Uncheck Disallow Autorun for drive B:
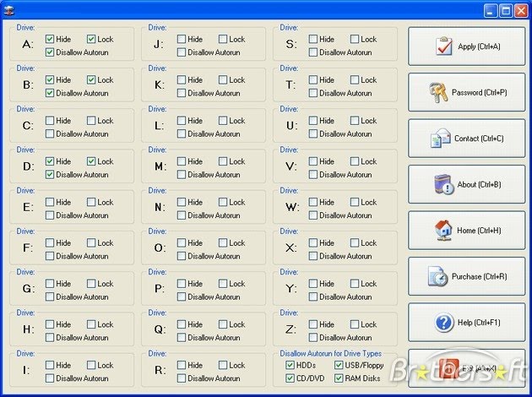The image size is (532, 397). tap(50, 93)
